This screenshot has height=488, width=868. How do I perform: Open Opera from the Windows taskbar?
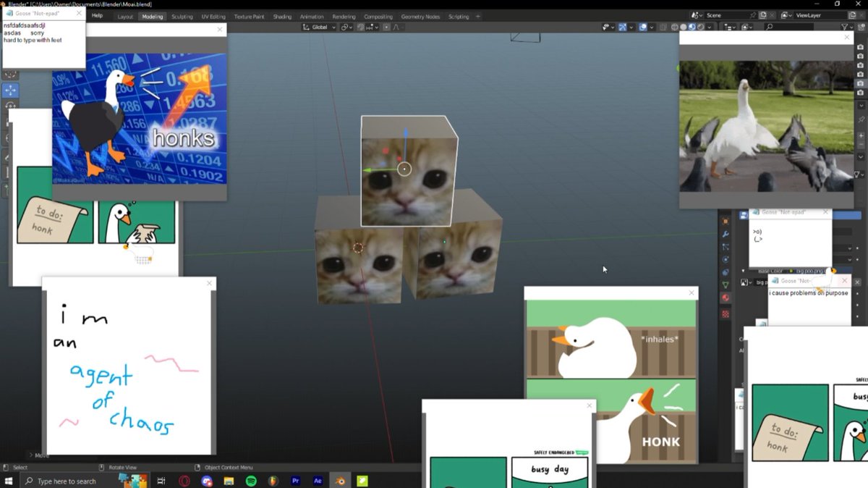click(185, 481)
